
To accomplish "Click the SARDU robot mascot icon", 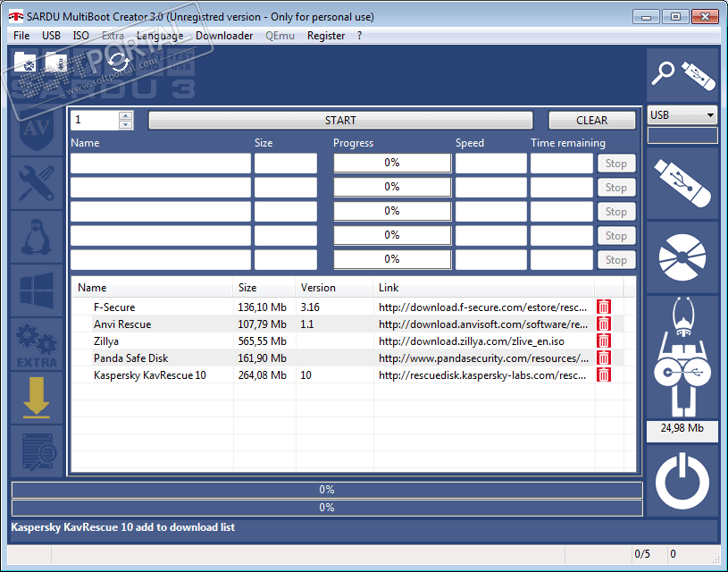I will pyautogui.click(x=682, y=357).
